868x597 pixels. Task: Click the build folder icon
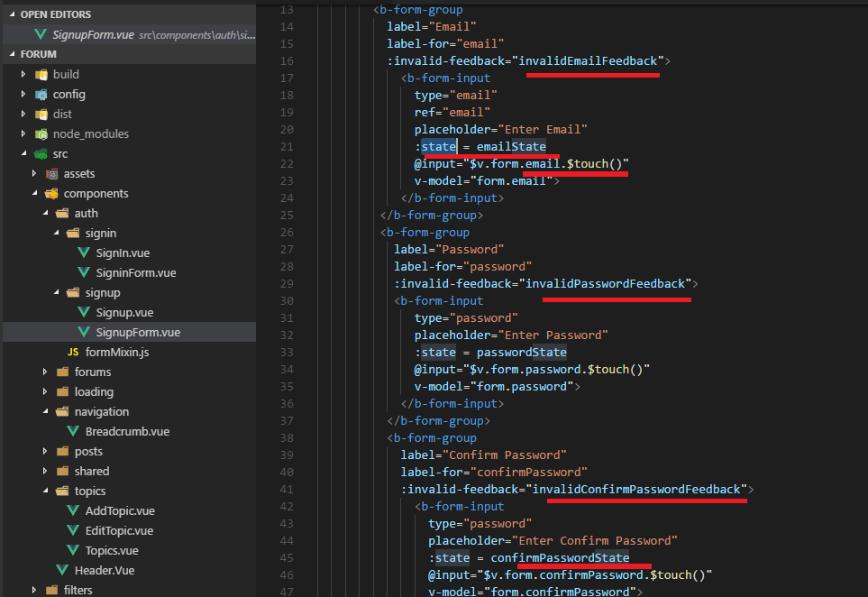[x=41, y=74]
